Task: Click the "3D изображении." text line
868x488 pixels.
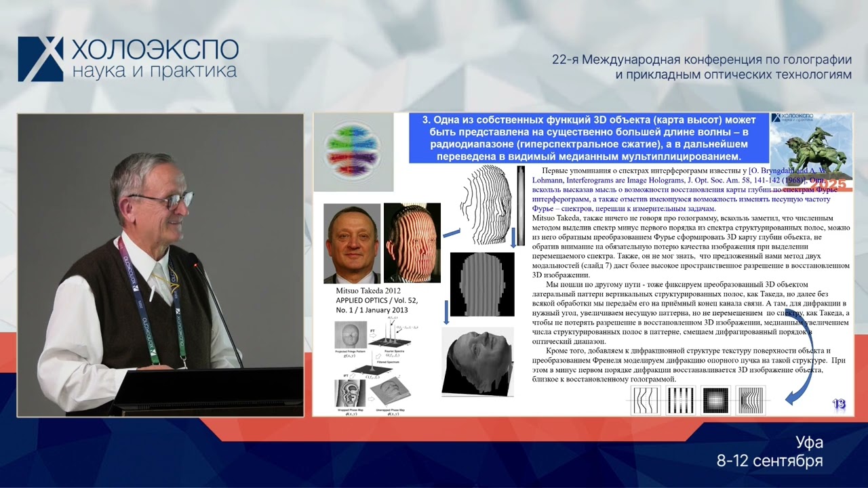Action: (561, 275)
